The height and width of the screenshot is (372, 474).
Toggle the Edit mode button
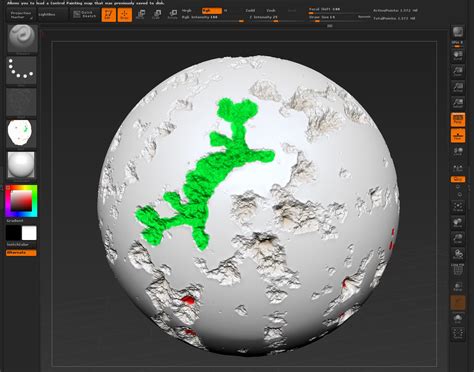109,15
